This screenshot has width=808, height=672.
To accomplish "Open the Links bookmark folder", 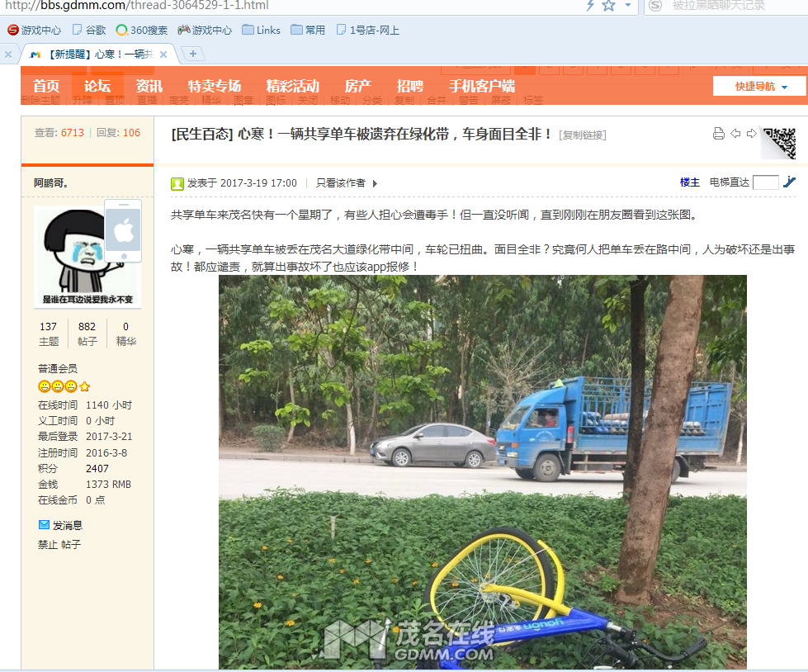I will (x=262, y=30).
